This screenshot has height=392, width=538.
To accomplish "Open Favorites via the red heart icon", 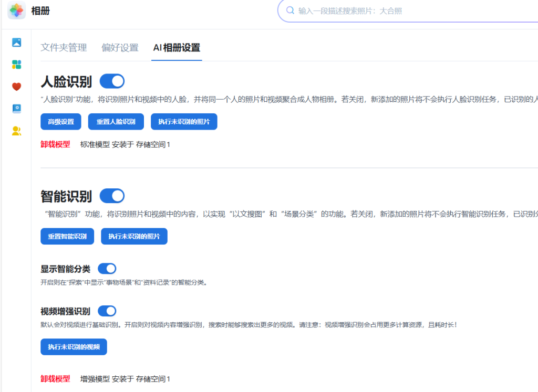I will [x=16, y=87].
